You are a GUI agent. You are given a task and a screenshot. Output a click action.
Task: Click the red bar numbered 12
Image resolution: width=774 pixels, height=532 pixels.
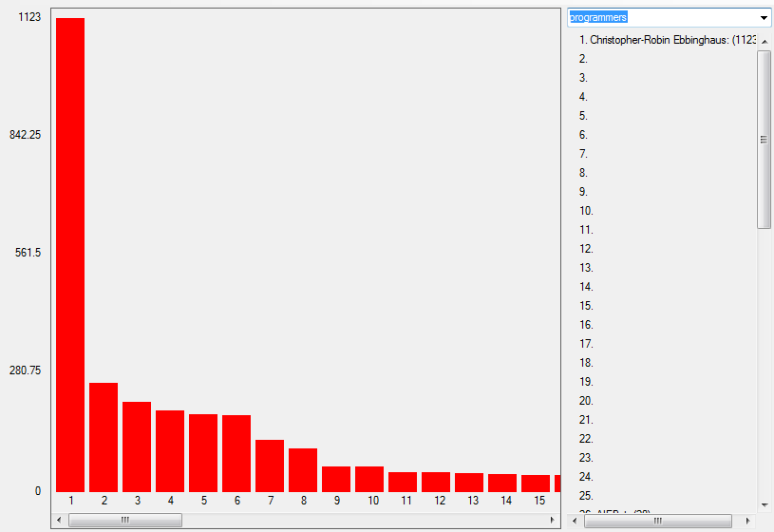click(436, 482)
